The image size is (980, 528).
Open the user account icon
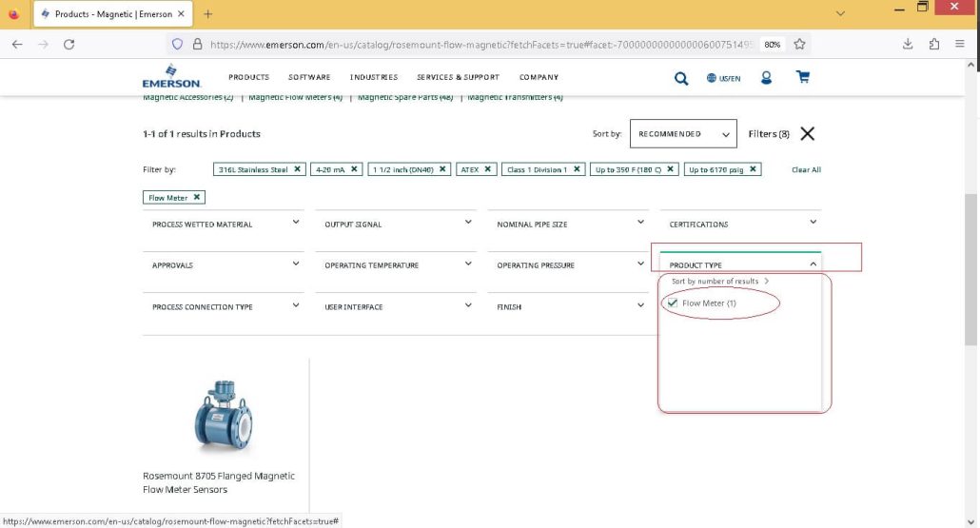coord(766,77)
